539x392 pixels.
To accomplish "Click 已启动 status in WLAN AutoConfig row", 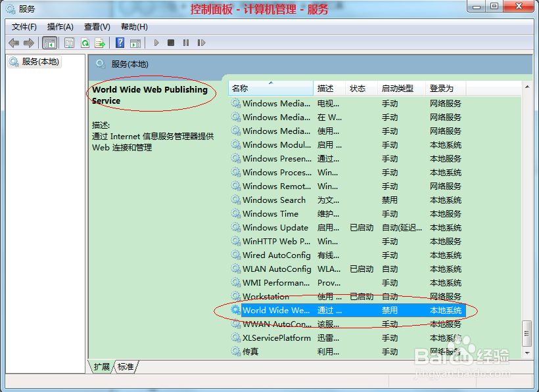I will click(362, 269).
